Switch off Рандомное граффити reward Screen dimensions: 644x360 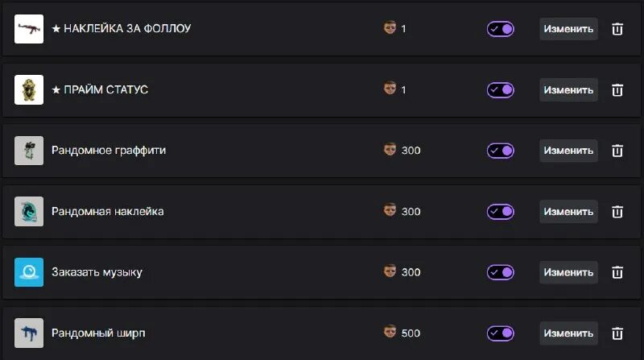click(500, 151)
